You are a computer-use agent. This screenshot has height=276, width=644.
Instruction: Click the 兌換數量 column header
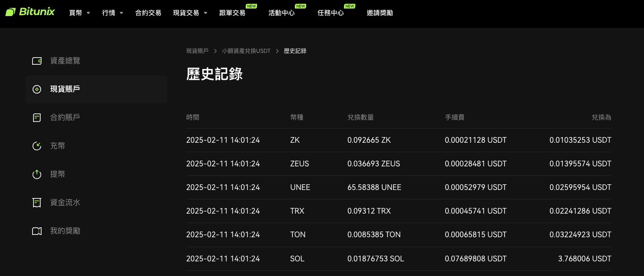(361, 117)
